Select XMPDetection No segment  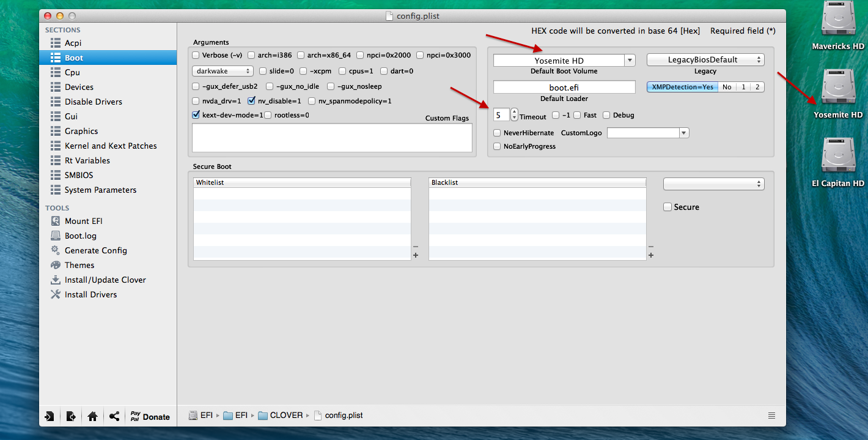727,87
